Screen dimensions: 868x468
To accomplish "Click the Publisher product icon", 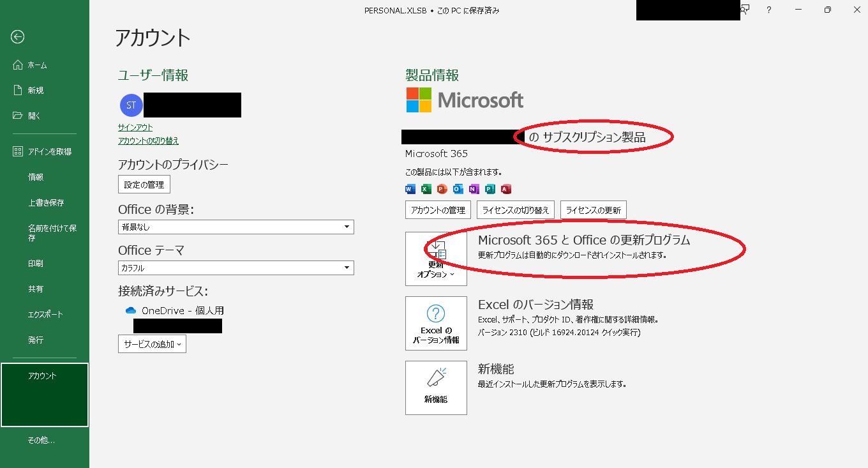I will [490, 189].
